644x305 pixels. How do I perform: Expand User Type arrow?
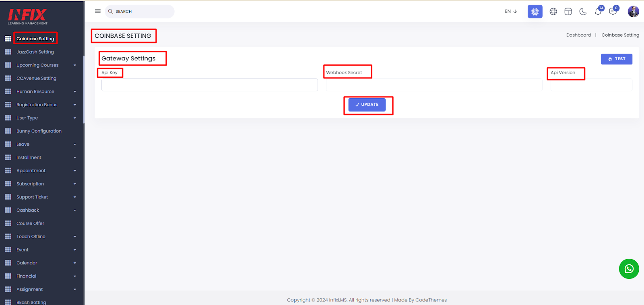coord(75,118)
